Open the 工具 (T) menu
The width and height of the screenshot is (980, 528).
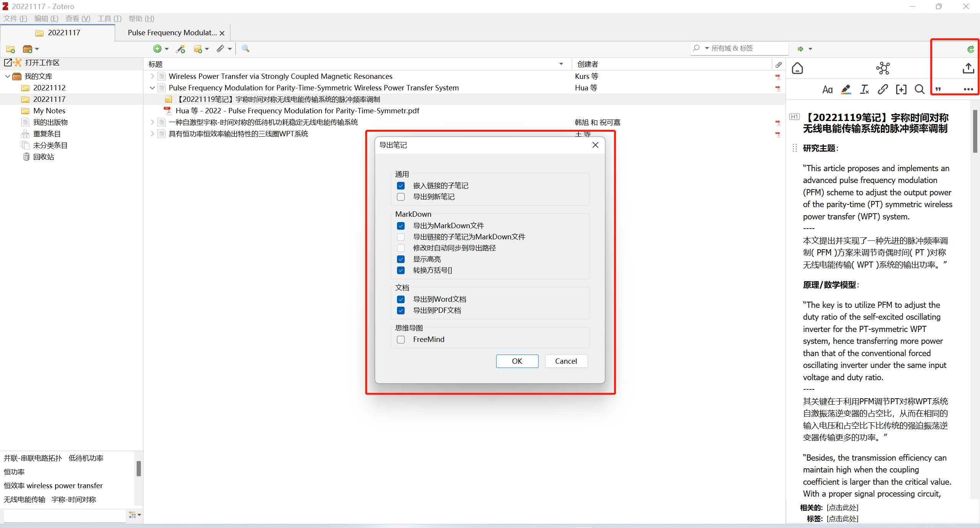tap(109, 18)
